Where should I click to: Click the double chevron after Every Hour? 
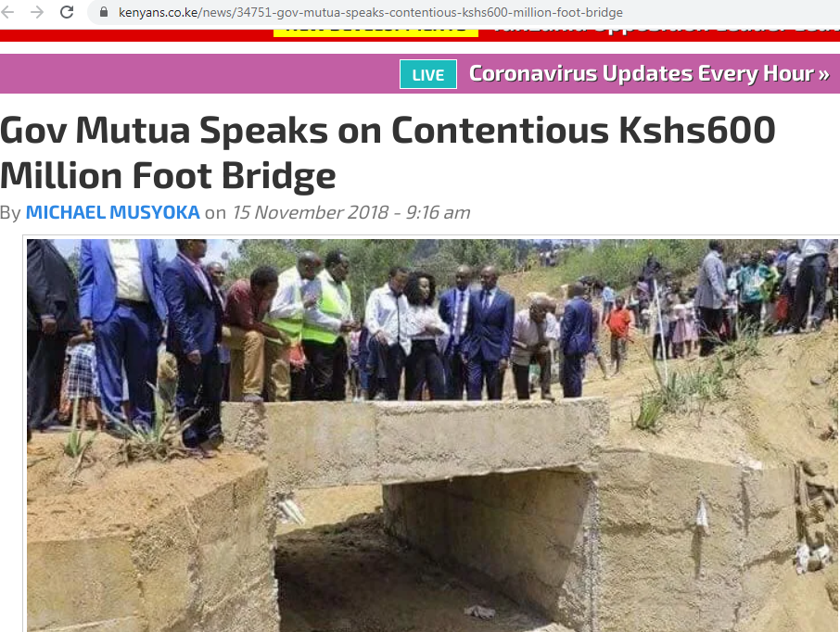pos(824,74)
